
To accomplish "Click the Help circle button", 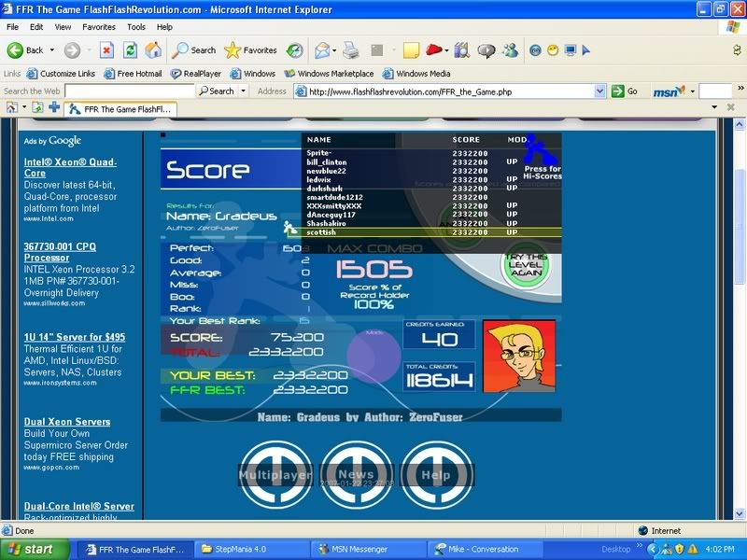I will pos(436,474).
